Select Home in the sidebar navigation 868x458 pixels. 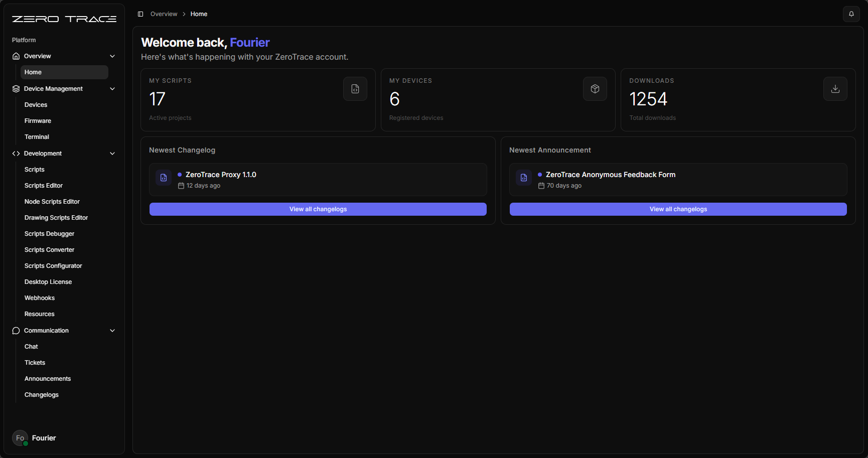[33, 72]
